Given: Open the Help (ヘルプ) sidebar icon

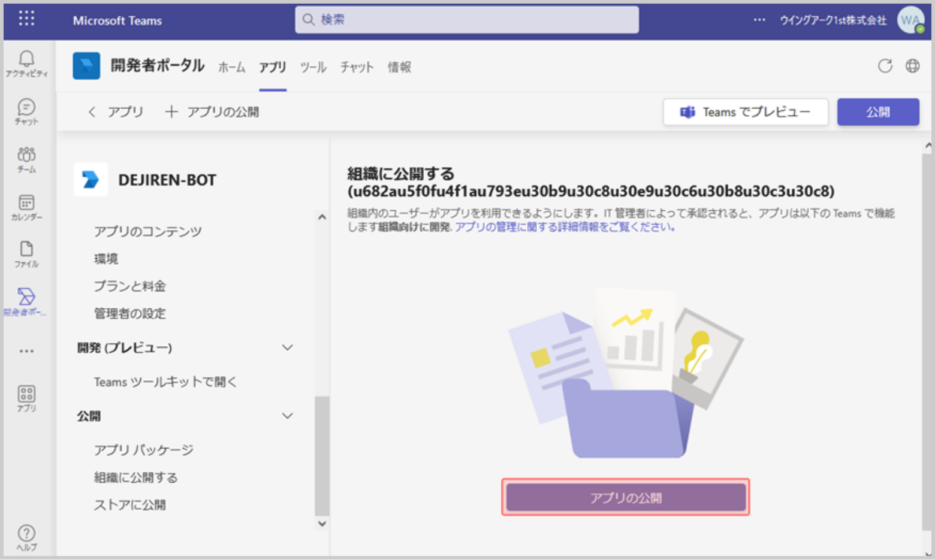Looking at the screenshot, I should (26, 537).
